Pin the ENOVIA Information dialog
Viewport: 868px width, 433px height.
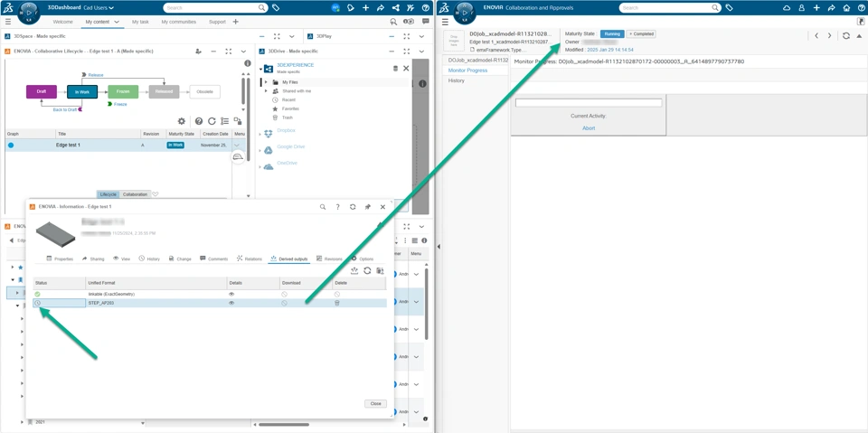(x=368, y=206)
